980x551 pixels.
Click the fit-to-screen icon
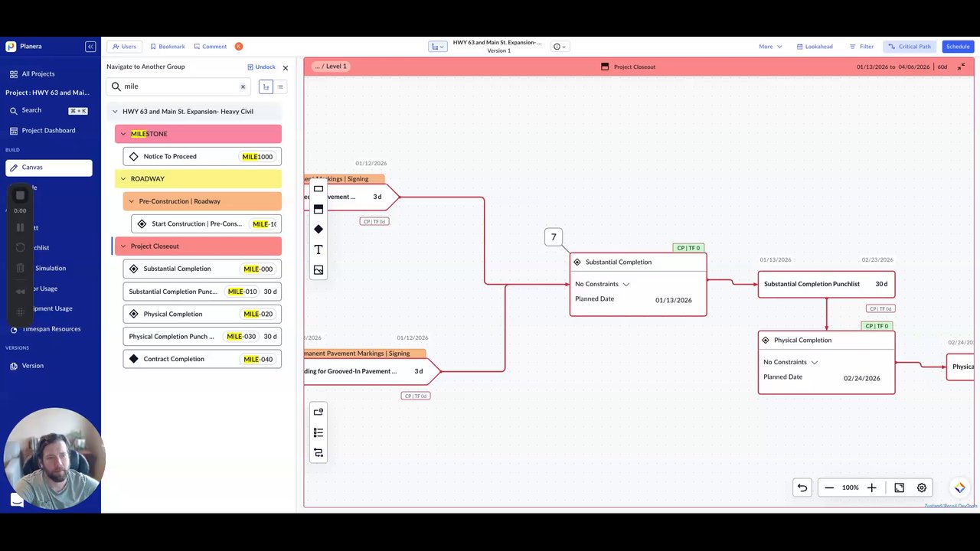(900, 487)
